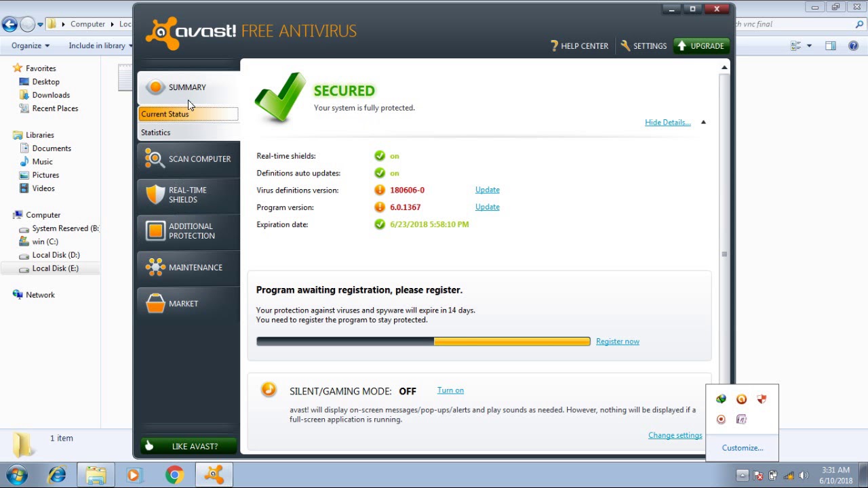868x488 pixels.
Task: Open the Help Center
Action: click(x=579, y=46)
